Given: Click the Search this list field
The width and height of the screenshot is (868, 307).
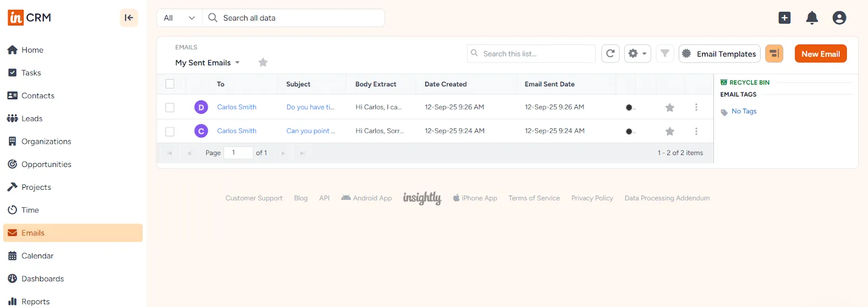Looking at the screenshot, I should coord(531,54).
